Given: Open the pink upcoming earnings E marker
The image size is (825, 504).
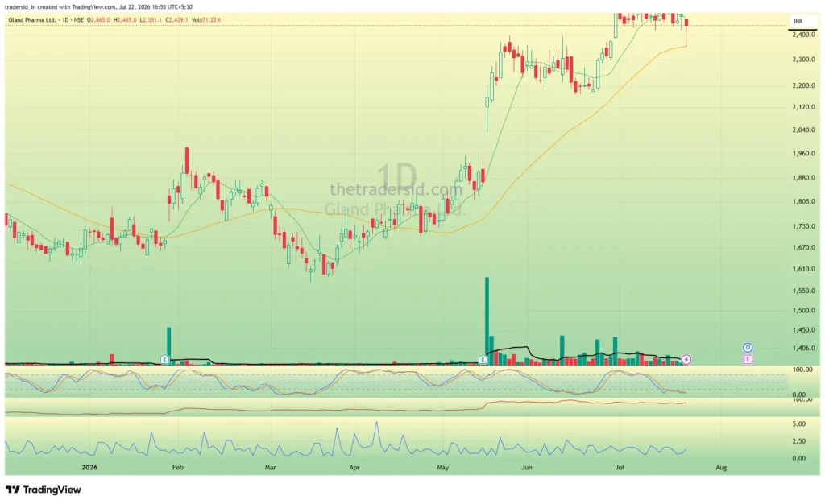Looking at the screenshot, I should tap(748, 360).
